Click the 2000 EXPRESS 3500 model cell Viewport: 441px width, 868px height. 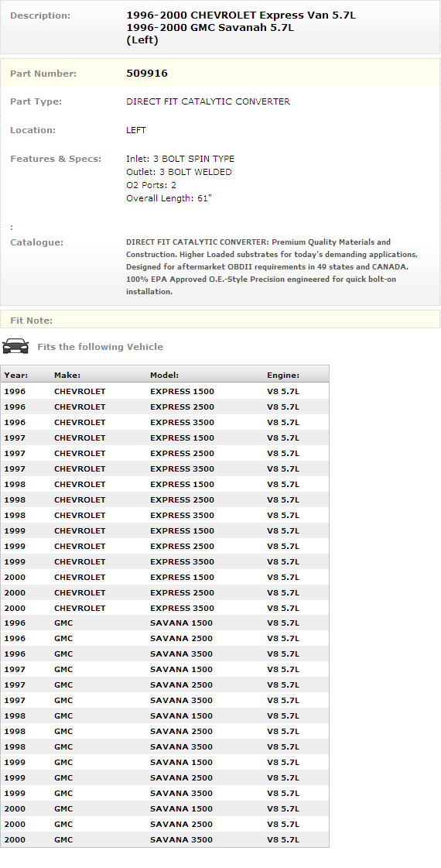[x=182, y=609]
